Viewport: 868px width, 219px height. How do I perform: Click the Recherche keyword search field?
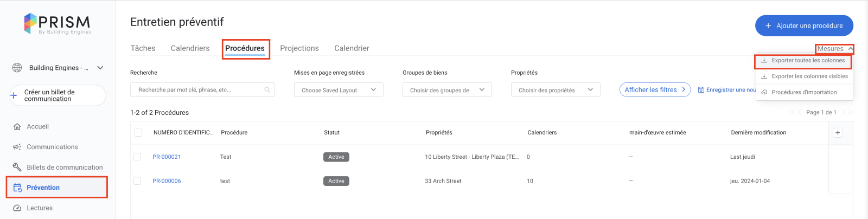199,90
